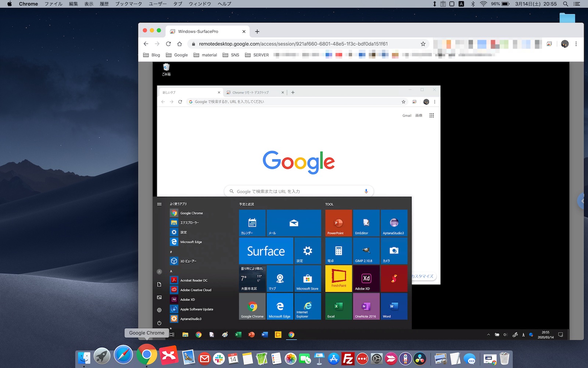This screenshot has height=368, width=588.
Task: Open FileZilla from the macOS Dock
Action: click(x=348, y=358)
